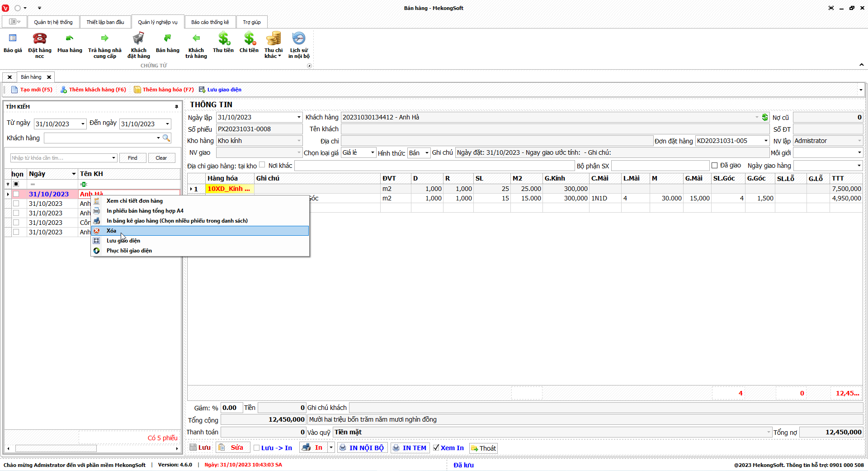The width and height of the screenshot is (868, 471).
Task: Click the search magnifier beside Khách hàng
Action: 166,138
